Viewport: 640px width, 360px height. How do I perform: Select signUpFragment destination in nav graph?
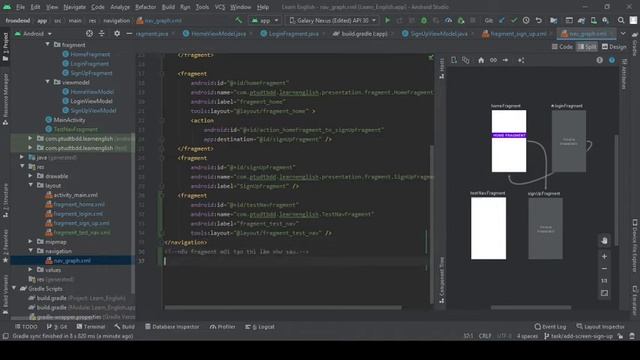(545, 229)
